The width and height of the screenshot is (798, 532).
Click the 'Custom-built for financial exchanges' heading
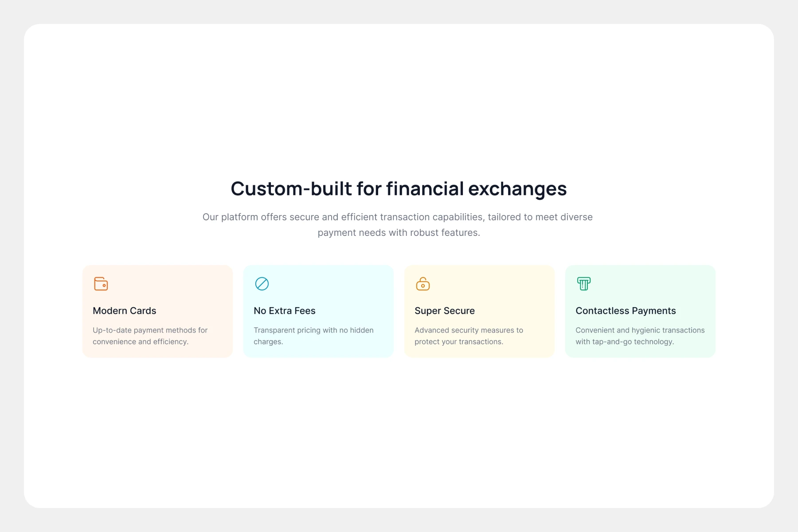[399, 189]
